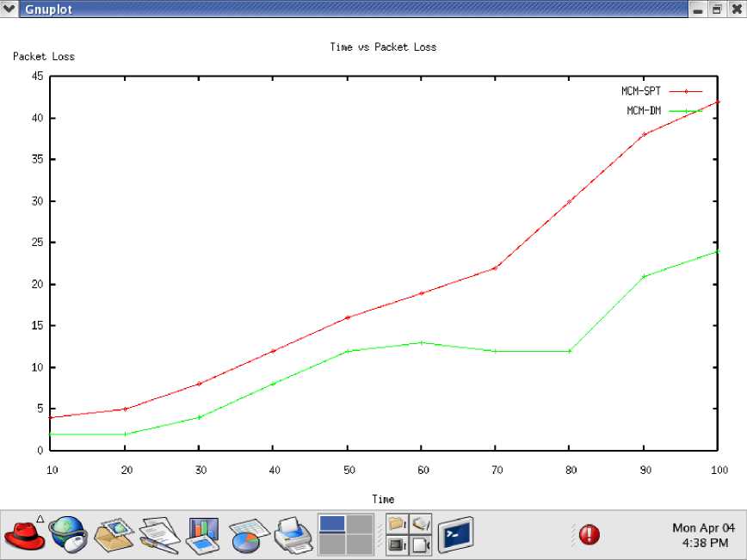Click the top-left folder taskbar button
Screen dimensions: 747x560
pyautogui.click(x=398, y=524)
